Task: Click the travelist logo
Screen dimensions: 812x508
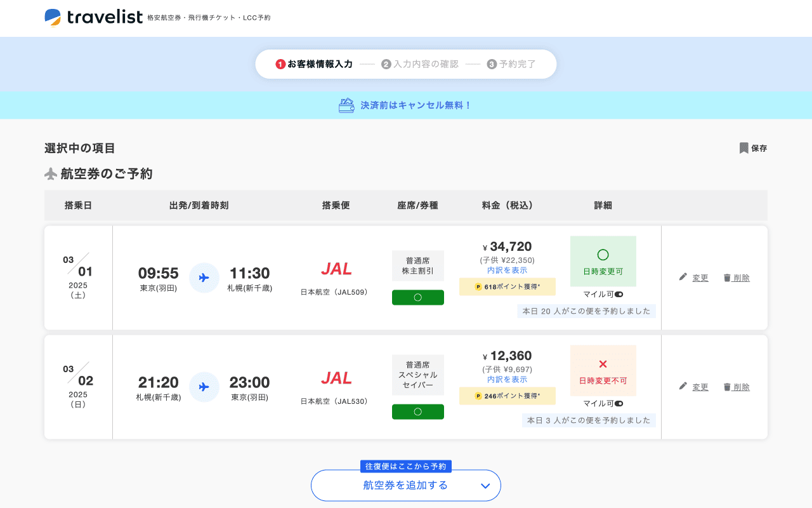Action: pyautogui.click(x=94, y=17)
